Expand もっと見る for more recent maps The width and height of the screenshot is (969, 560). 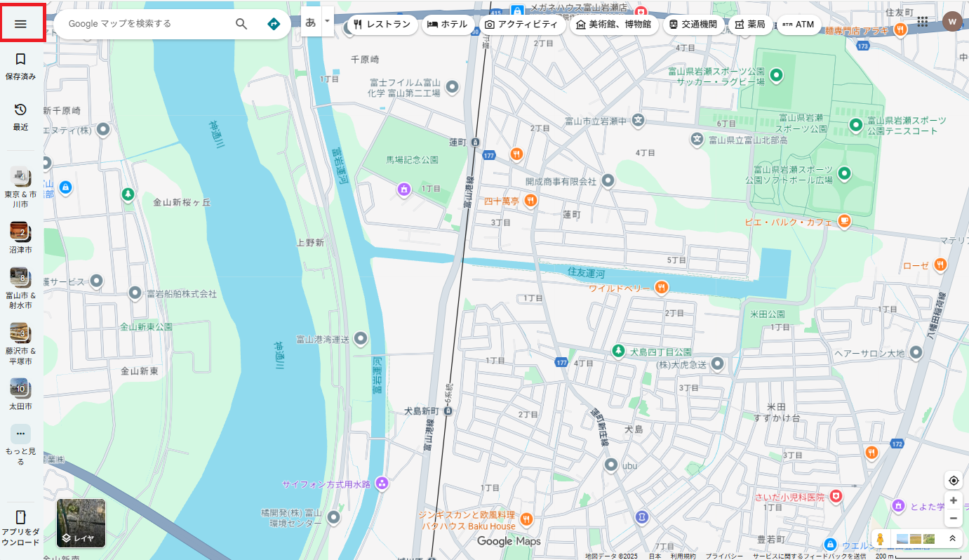click(20, 442)
